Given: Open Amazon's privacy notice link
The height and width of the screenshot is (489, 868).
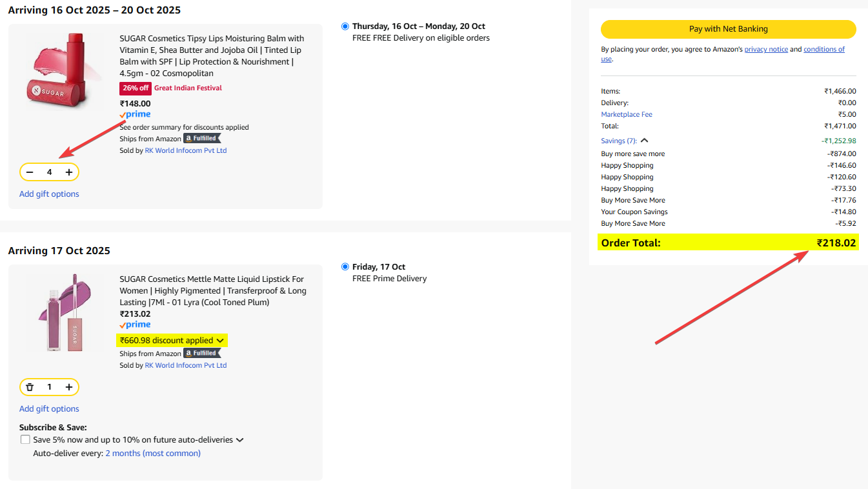Looking at the screenshot, I should tap(766, 50).
